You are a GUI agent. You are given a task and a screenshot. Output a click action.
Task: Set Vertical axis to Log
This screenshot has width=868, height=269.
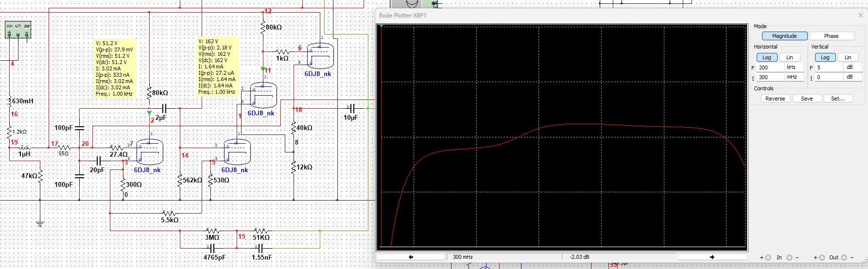pos(825,57)
